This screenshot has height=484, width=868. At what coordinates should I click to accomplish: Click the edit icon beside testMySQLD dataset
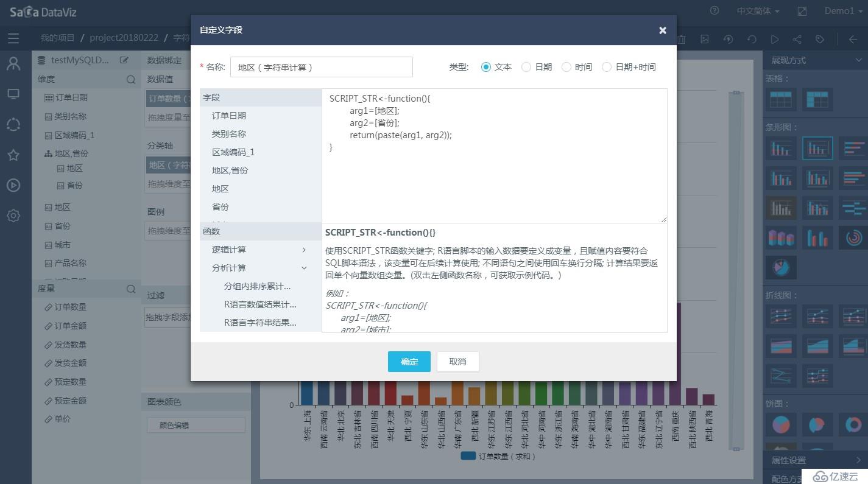click(124, 60)
